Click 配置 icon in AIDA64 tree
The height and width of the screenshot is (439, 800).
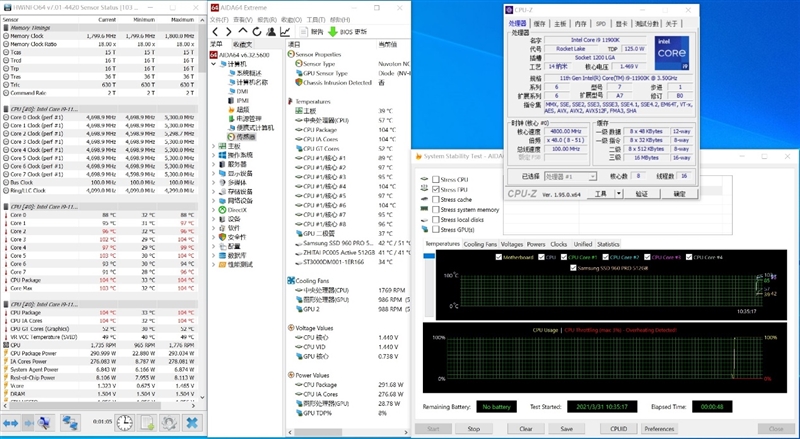(x=222, y=247)
